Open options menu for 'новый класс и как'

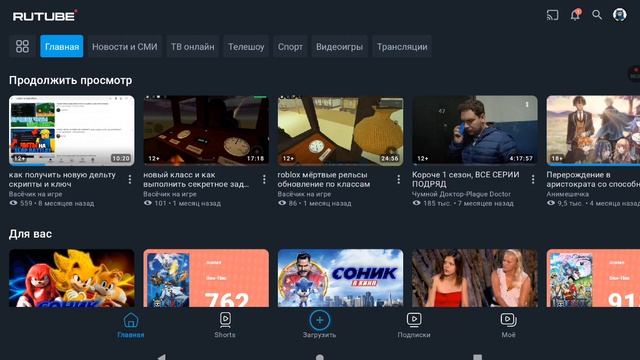click(x=264, y=179)
